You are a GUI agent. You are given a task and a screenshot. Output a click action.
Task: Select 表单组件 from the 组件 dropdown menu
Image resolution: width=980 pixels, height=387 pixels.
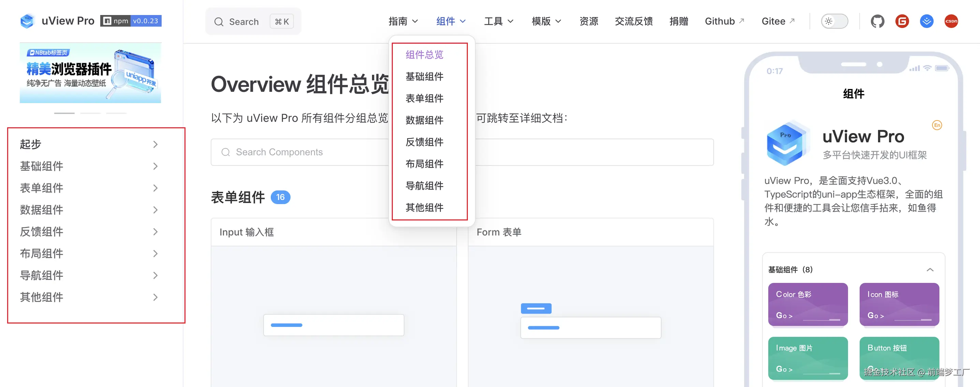point(424,98)
